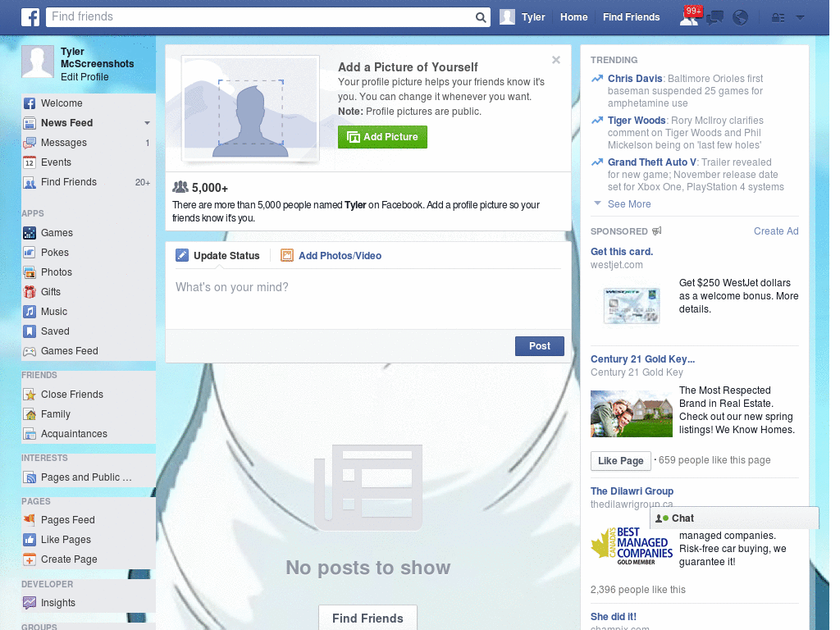Click the large profile silhouette placeholder

pyautogui.click(x=250, y=109)
